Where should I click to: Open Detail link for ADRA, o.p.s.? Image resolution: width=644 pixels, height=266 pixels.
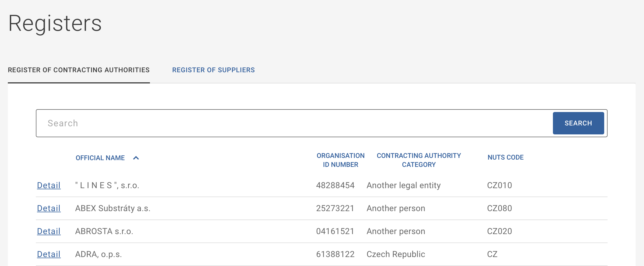click(49, 254)
